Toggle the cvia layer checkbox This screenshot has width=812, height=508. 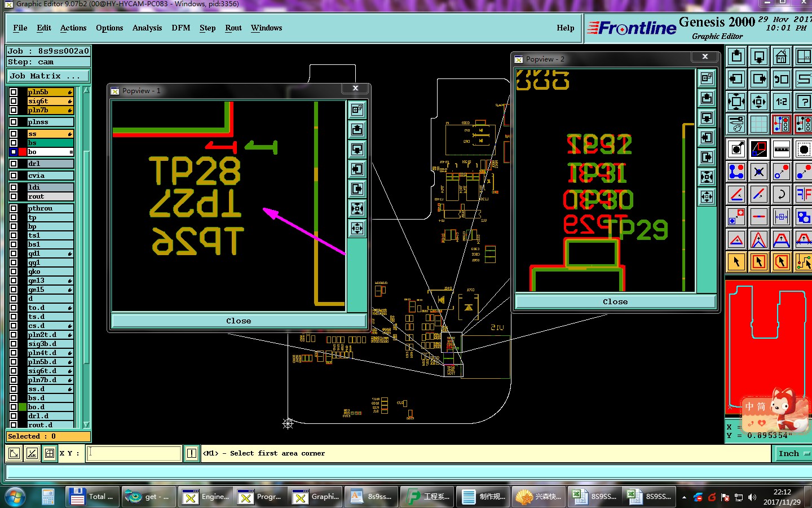click(14, 176)
